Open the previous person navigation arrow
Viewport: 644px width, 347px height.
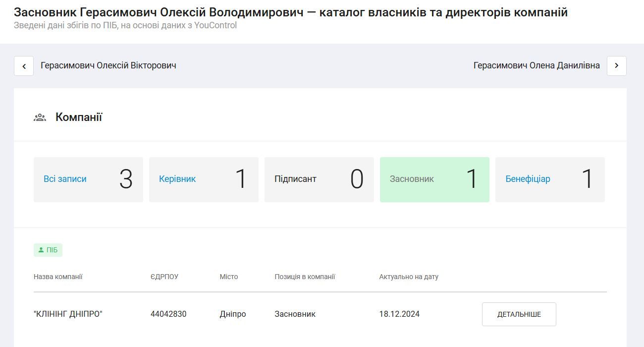[x=24, y=65]
